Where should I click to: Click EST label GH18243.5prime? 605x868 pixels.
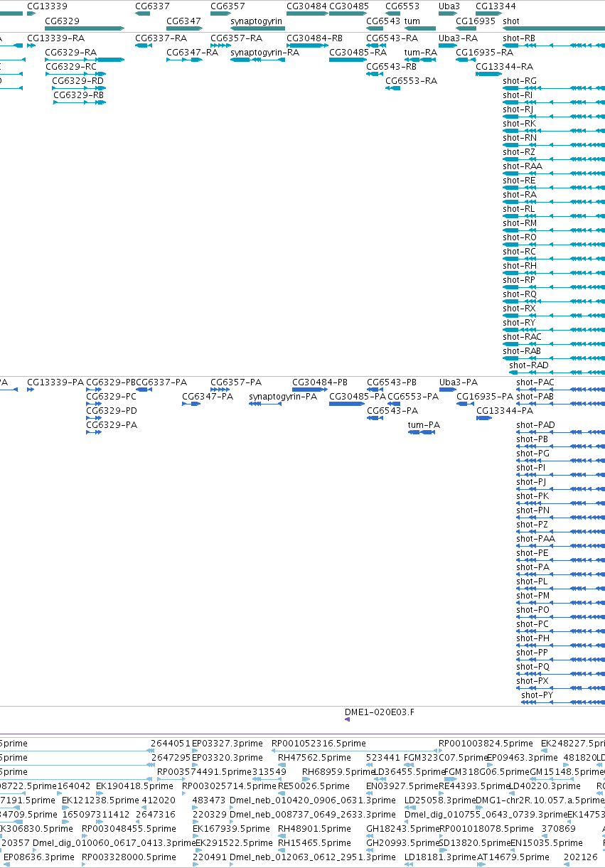click(402, 828)
